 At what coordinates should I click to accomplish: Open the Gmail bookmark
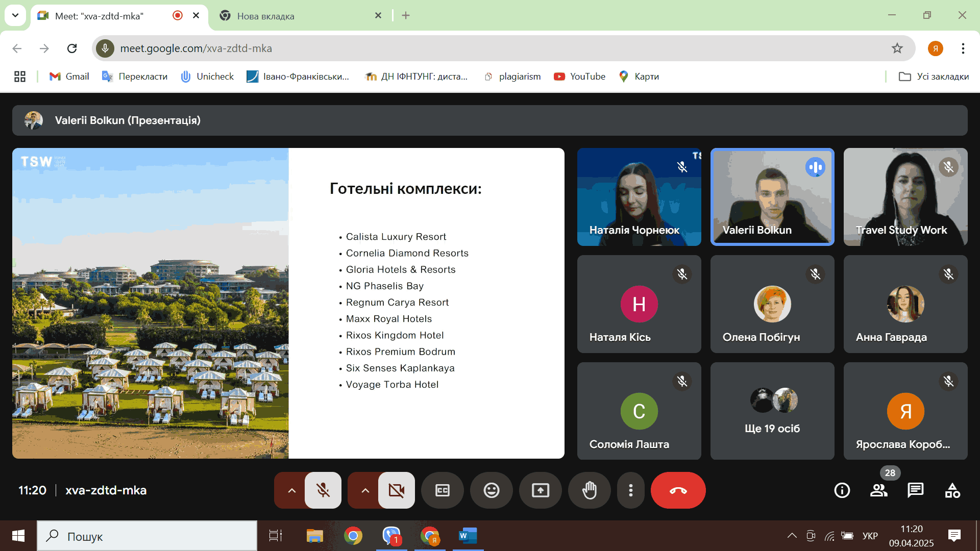tap(69, 77)
